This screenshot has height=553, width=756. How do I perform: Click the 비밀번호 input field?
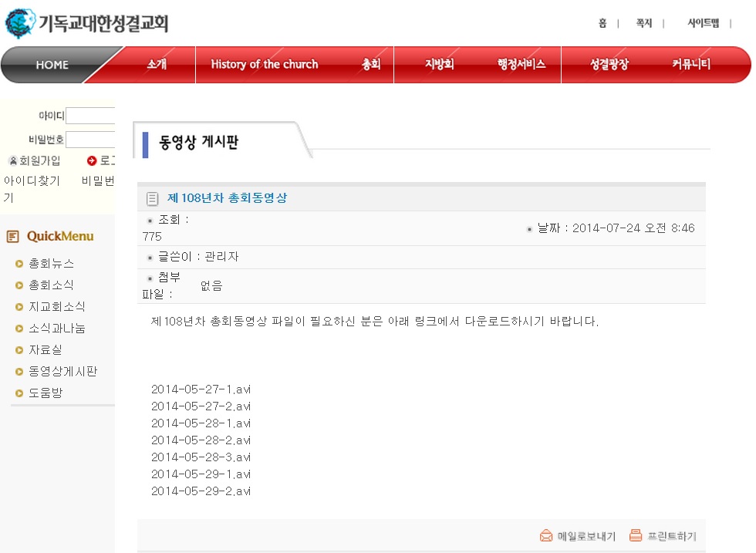click(90, 140)
